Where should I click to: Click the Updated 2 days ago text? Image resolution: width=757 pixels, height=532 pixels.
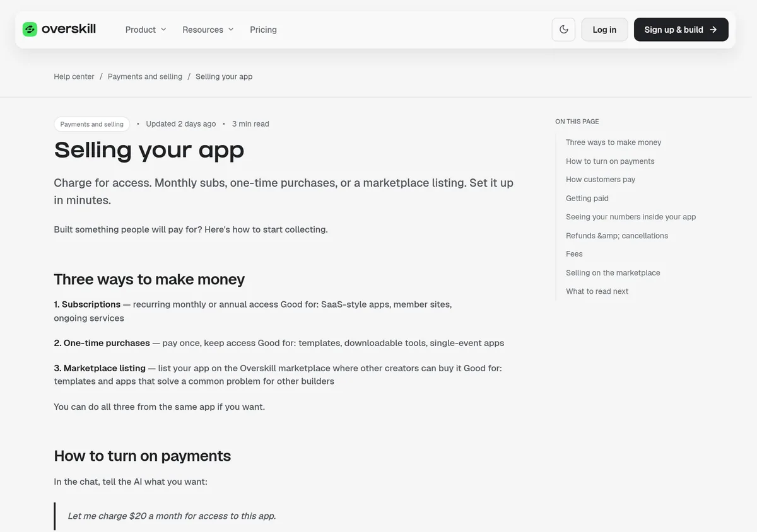tap(181, 124)
